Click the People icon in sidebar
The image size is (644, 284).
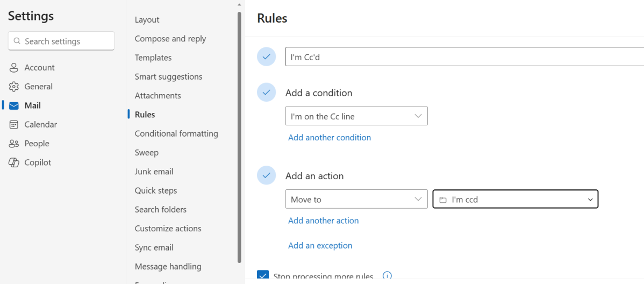pos(14,144)
